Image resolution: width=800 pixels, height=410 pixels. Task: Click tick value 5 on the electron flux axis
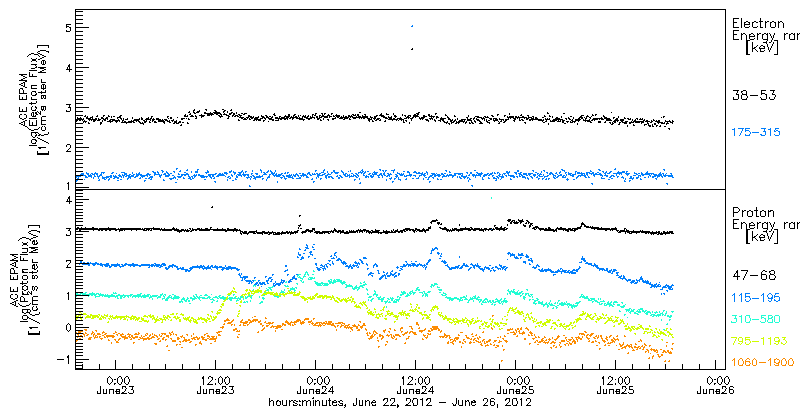coord(66,28)
